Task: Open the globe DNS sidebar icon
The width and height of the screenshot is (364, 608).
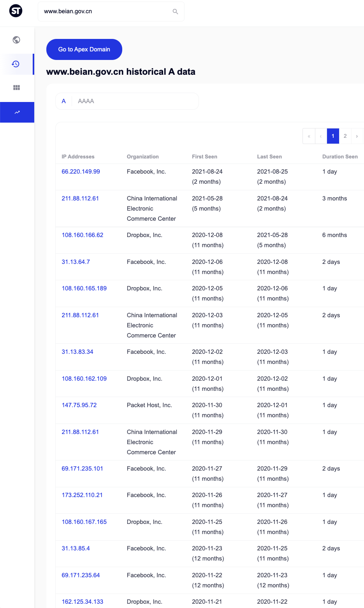Action: click(x=16, y=40)
